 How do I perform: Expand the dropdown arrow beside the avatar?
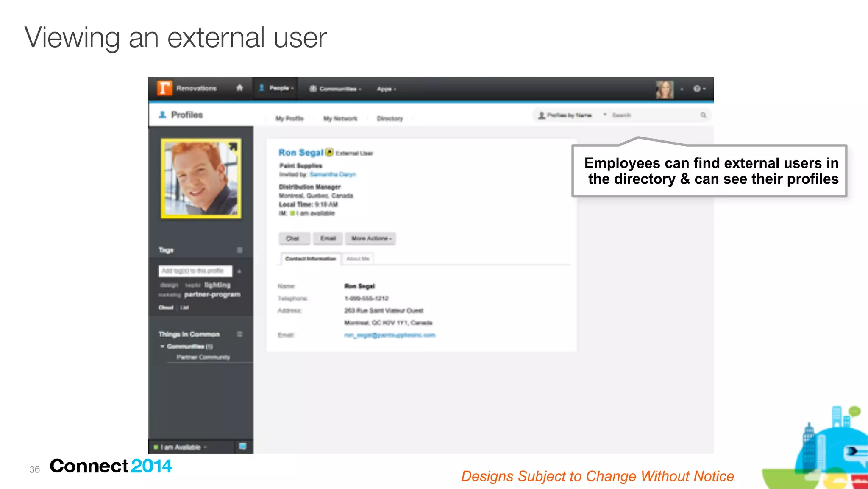pos(682,89)
